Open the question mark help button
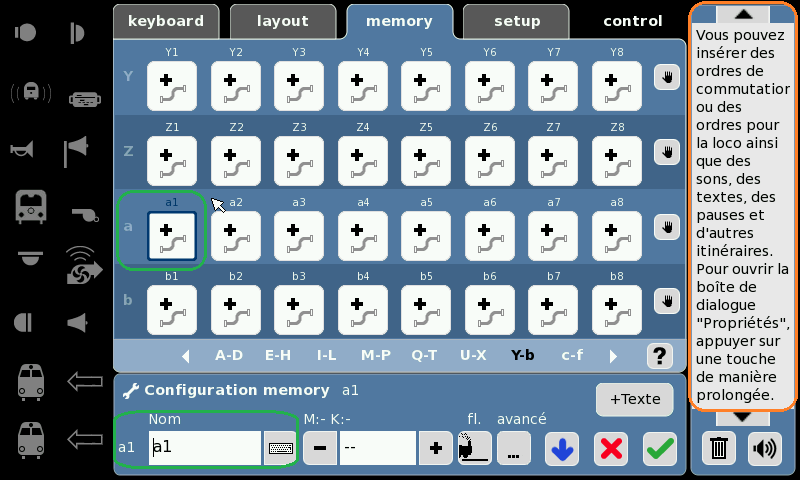Image resolution: width=800 pixels, height=480 pixels. (x=660, y=356)
